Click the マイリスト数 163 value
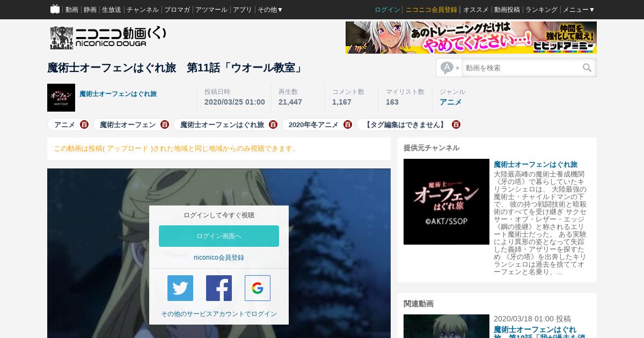The image size is (644, 338). (x=392, y=102)
